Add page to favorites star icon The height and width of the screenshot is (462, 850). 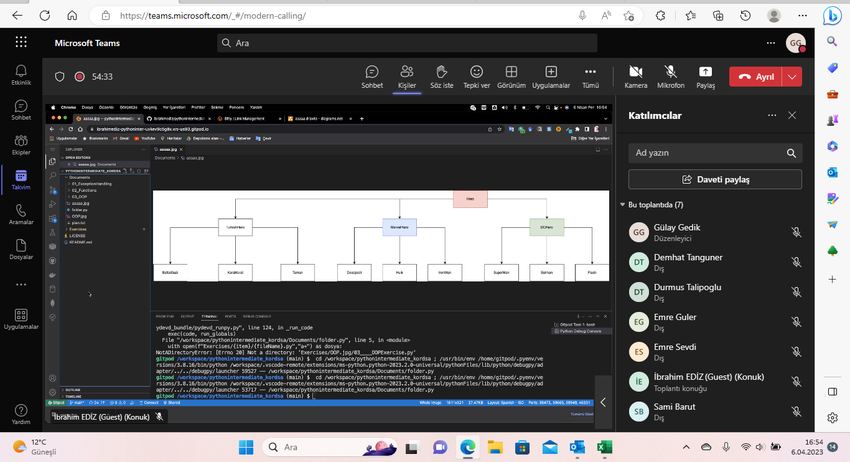point(629,16)
